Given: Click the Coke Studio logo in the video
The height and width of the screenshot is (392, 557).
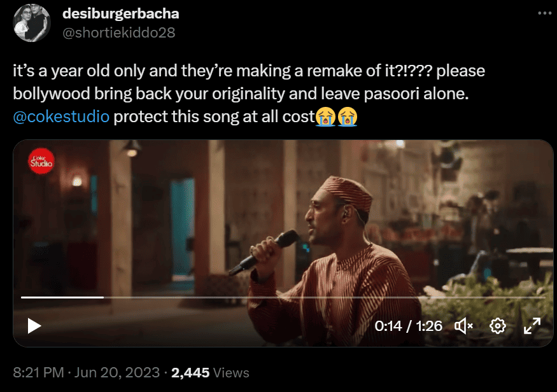Looking at the screenshot, I should point(42,161).
